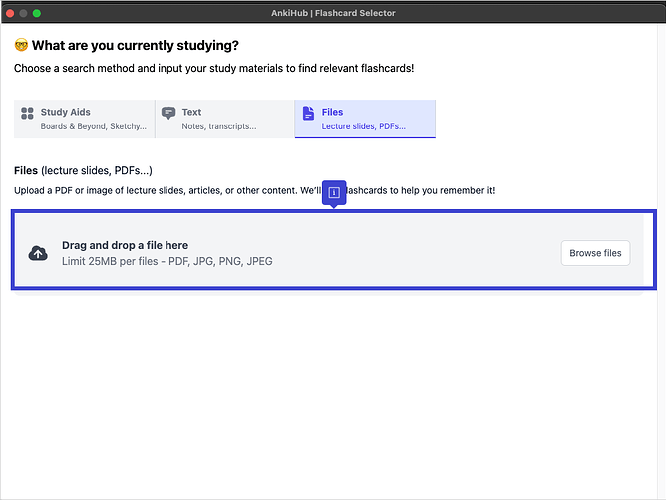666x500 pixels.
Task: Click the cloud upload icon
Action: (38, 253)
